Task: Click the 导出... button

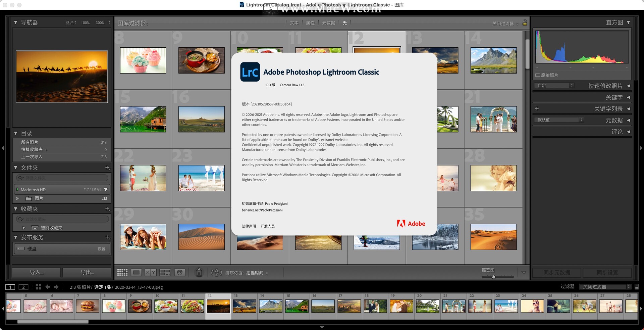Action: point(87,272)
